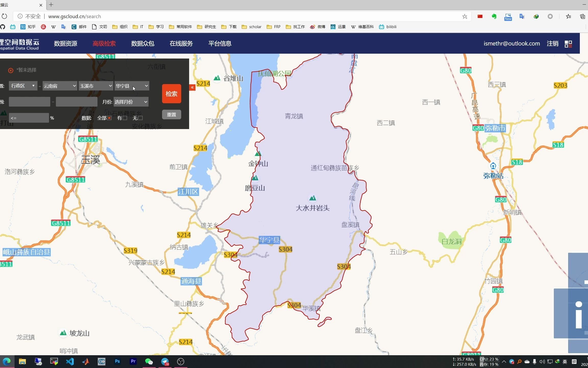Open the 数据众包 menu item

tap(143, 44)
